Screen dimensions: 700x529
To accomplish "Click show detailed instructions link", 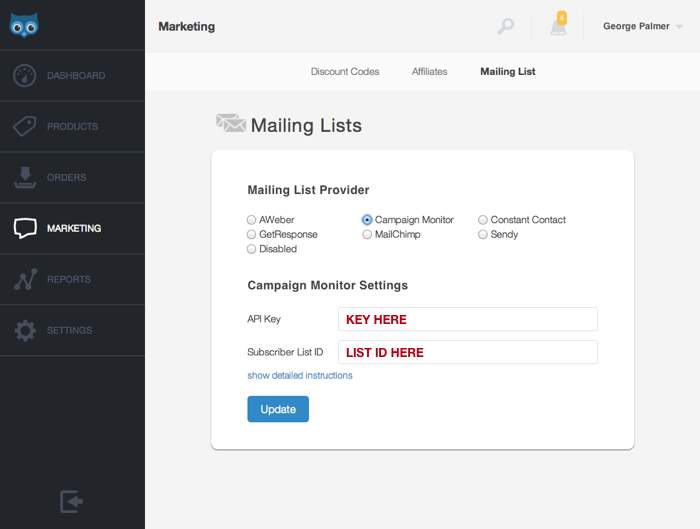I will [x=300, y=375].
